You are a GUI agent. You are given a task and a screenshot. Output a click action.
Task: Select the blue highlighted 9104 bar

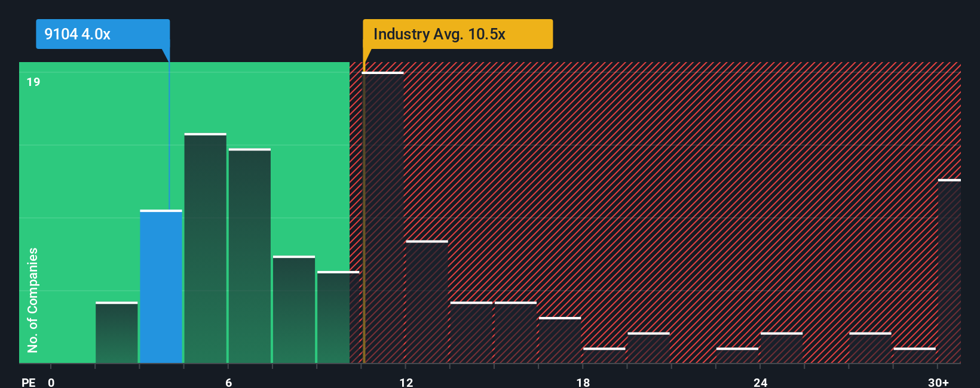[x=161, y=287]
